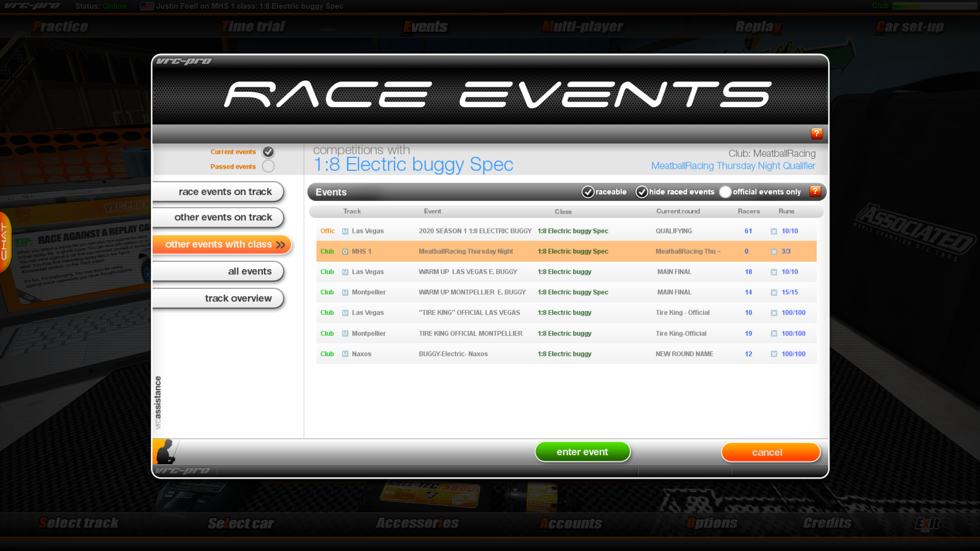Select WARM UP LAS VEGAS E. BUGGY event
This screenshot has width=980, height=551.
click(566, 272)
